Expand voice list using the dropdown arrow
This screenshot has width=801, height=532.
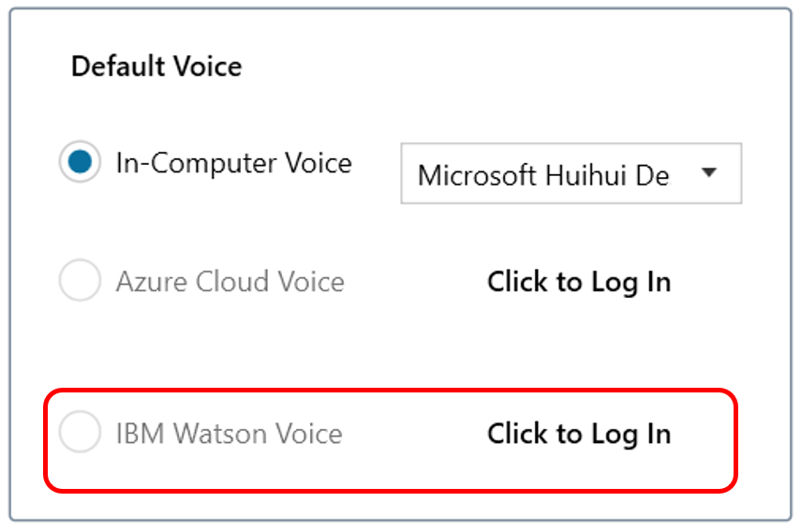[709, 173]
